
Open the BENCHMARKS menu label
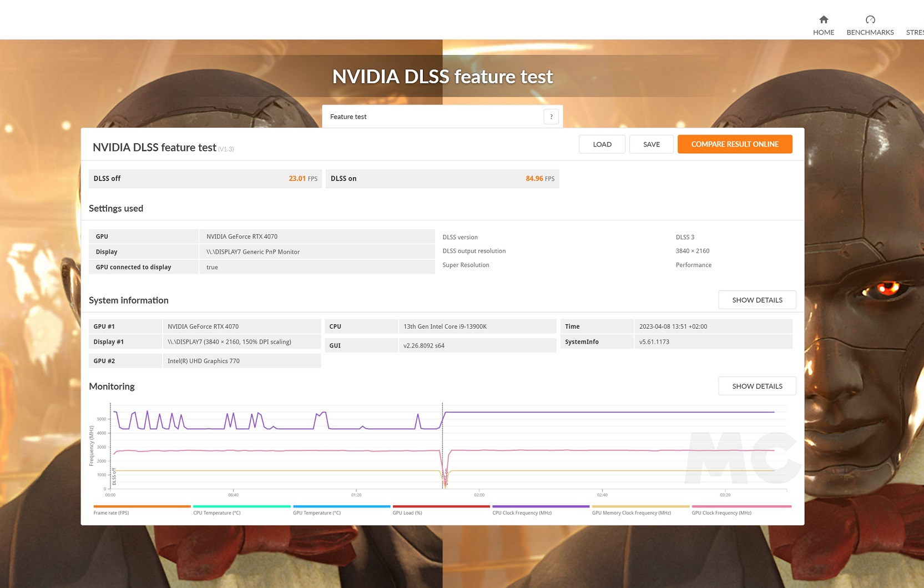coord(870,32)
